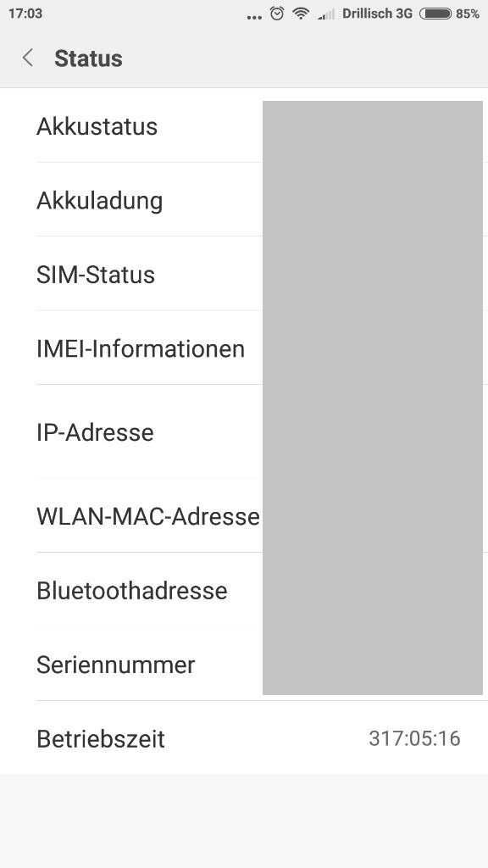Screen dimensions: 488x868
Task: Tap the 85% battery percentage
Action: pyautogui.click(x=468, y=14)
